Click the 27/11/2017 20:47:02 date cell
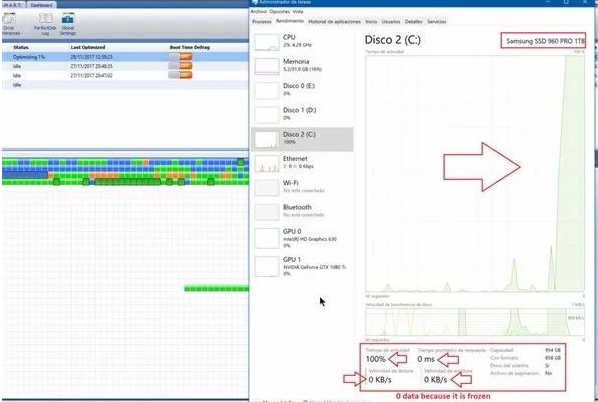Image resolution: width=598 pixels, height=402 pixels. (x=91, y=76)
